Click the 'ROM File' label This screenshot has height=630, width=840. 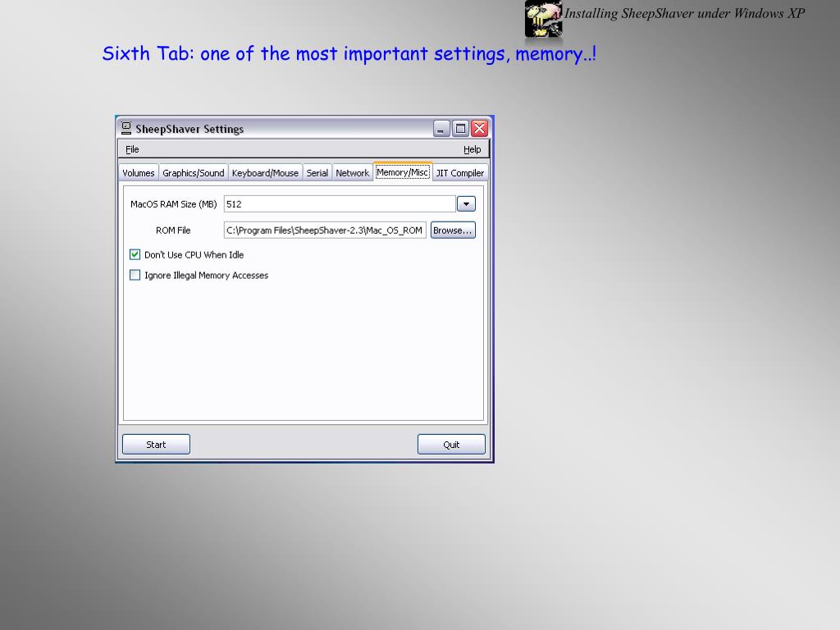pyautogui.click(x=173, y=231)
